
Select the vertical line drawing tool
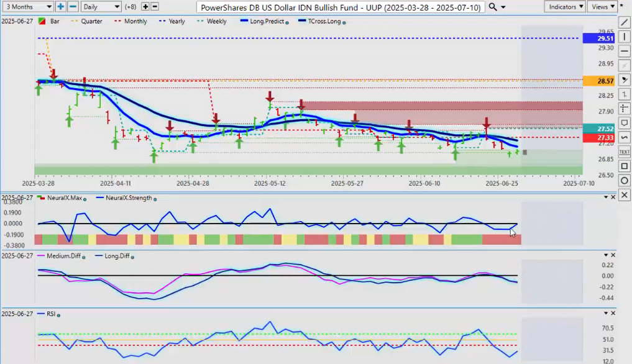click(x=625, y=37)
